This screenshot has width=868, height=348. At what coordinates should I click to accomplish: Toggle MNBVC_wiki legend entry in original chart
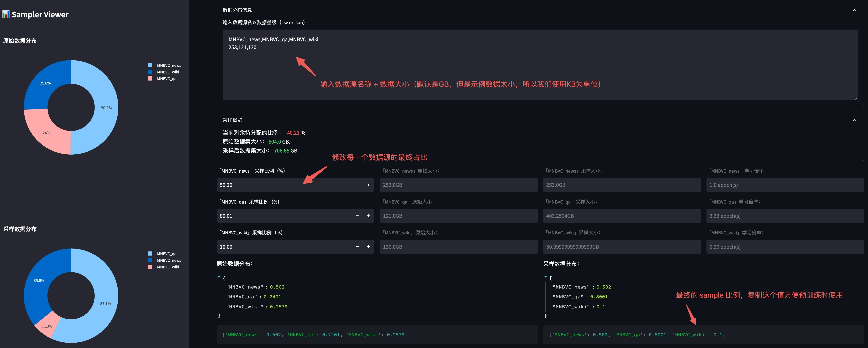(168, 72)
